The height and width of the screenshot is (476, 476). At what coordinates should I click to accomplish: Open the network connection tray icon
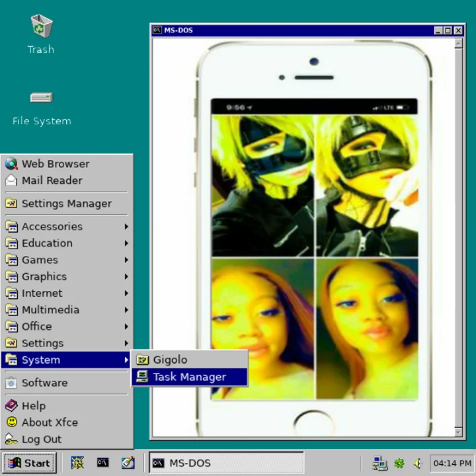click(379, 463)
